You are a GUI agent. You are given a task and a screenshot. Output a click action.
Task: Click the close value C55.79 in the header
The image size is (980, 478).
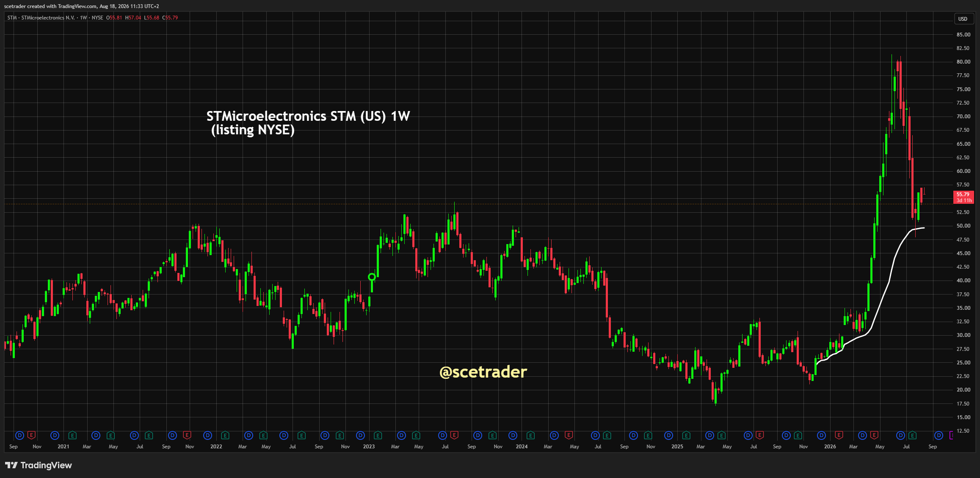[170, 18]
